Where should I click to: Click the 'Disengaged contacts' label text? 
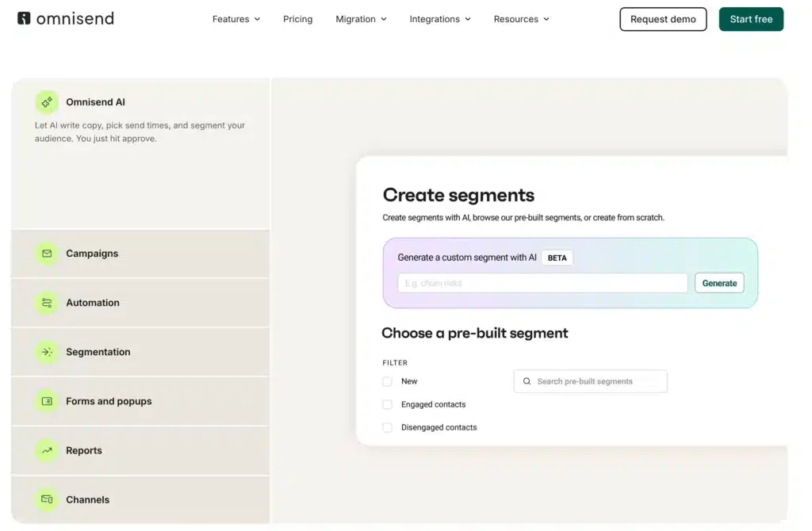[439, 427]
